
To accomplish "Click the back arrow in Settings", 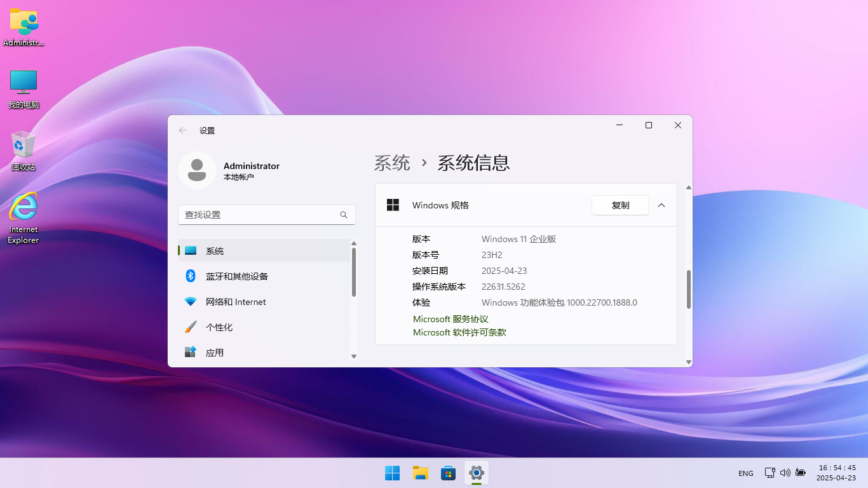I will coord(183,130).
